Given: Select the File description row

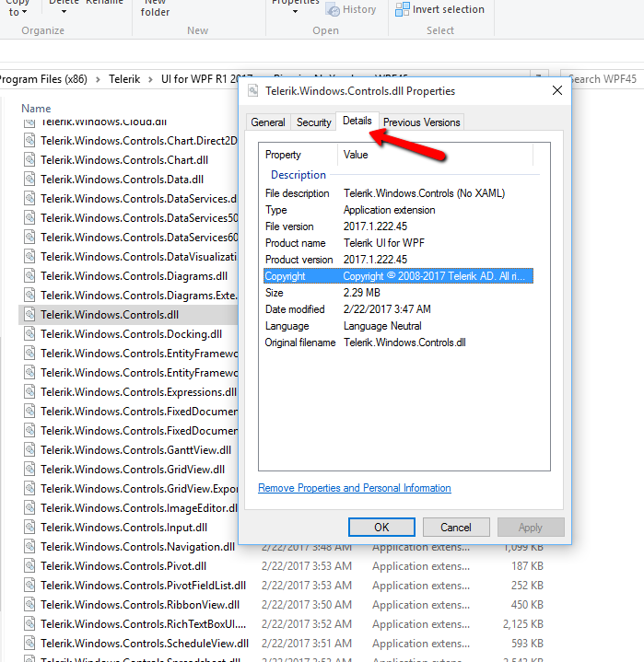Looking at the screenshot, I should 398,193.
